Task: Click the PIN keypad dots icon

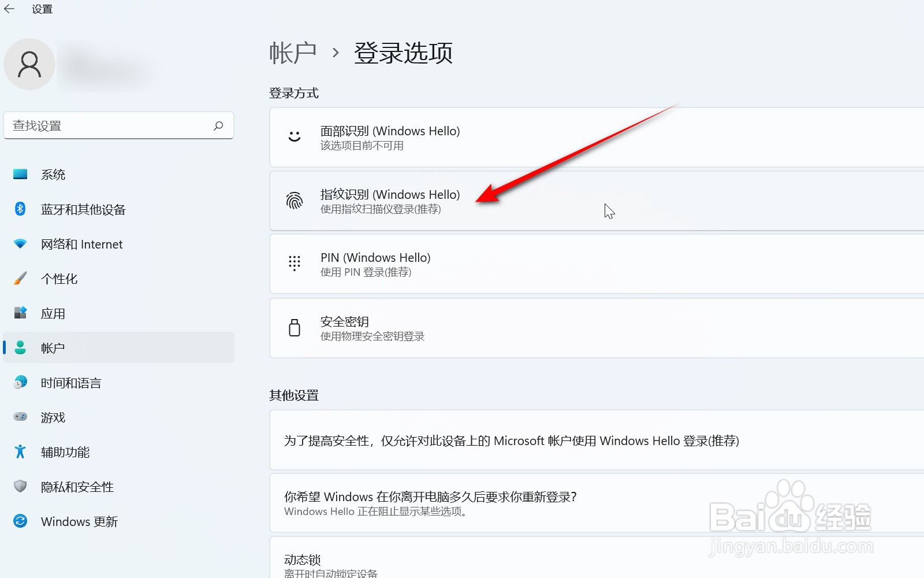Action: click(x=295, y=264)
